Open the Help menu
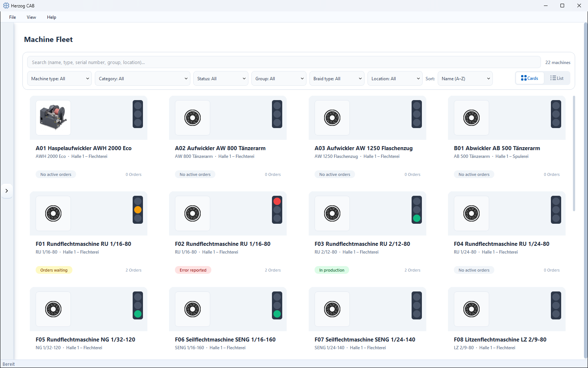The width and height of the screenshot is (588, 368). (x=51, y=17)
